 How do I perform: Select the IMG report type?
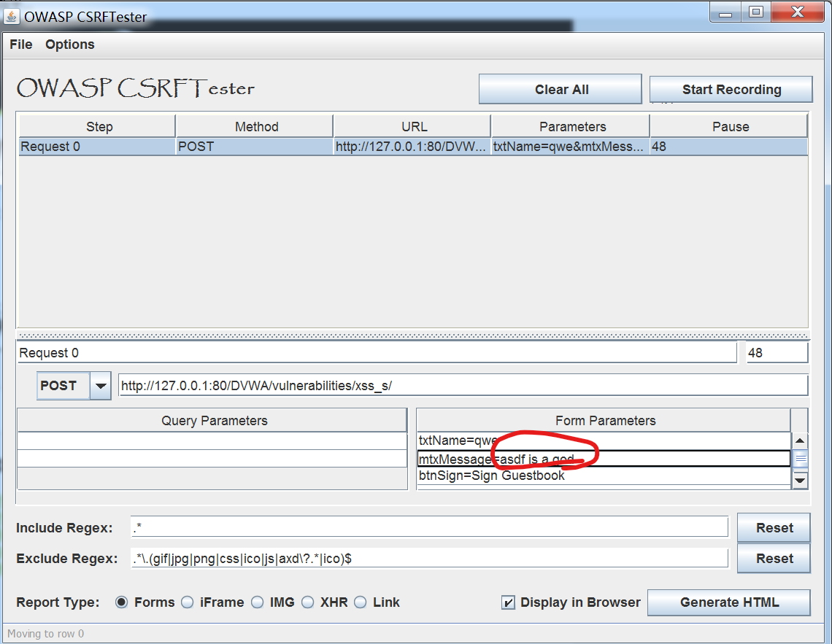pos(258,602)
